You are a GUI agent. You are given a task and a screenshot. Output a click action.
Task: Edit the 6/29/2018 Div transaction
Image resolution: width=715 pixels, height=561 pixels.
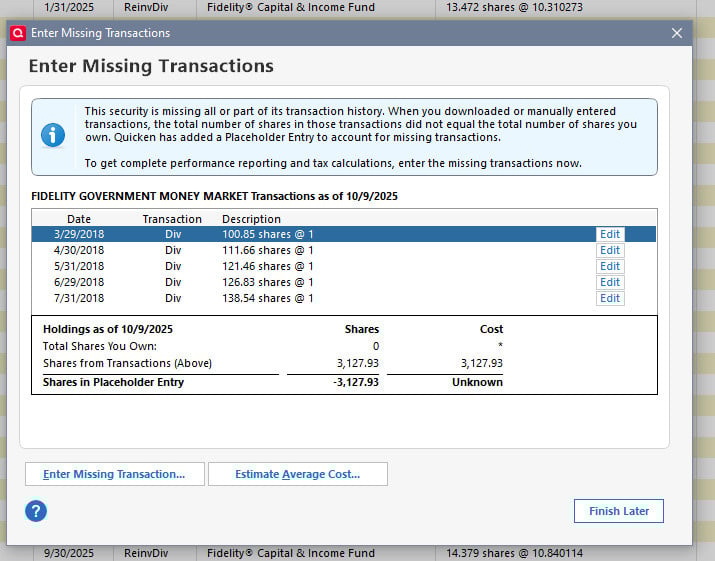[x=610, y=282]
